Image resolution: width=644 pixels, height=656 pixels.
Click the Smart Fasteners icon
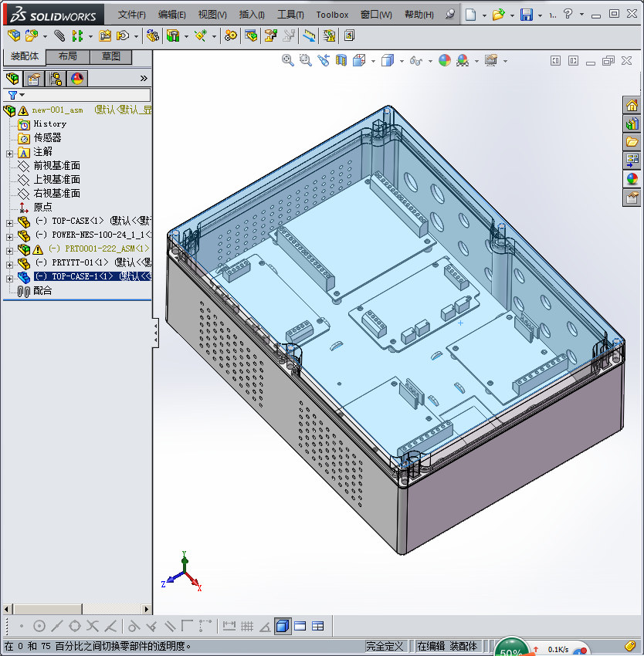[x=105, y=36]
